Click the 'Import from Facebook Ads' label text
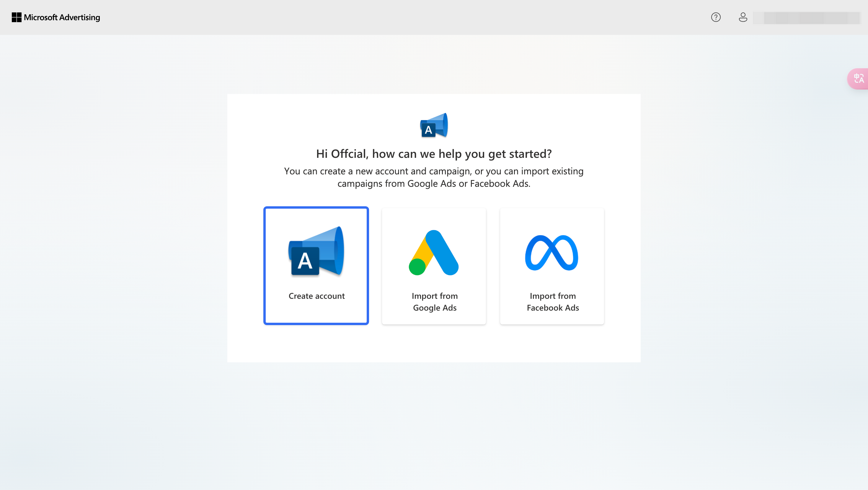This screenshot has width=868, height=490. 553,302
